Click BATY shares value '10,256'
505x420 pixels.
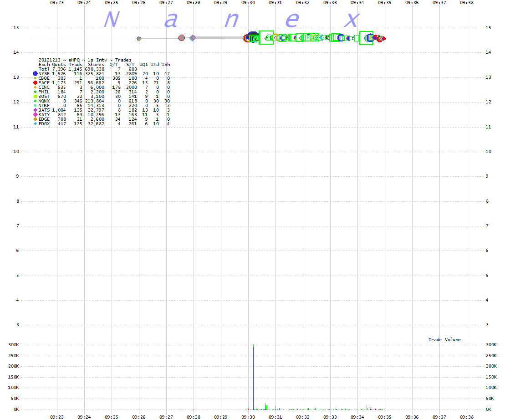point(96,115)
